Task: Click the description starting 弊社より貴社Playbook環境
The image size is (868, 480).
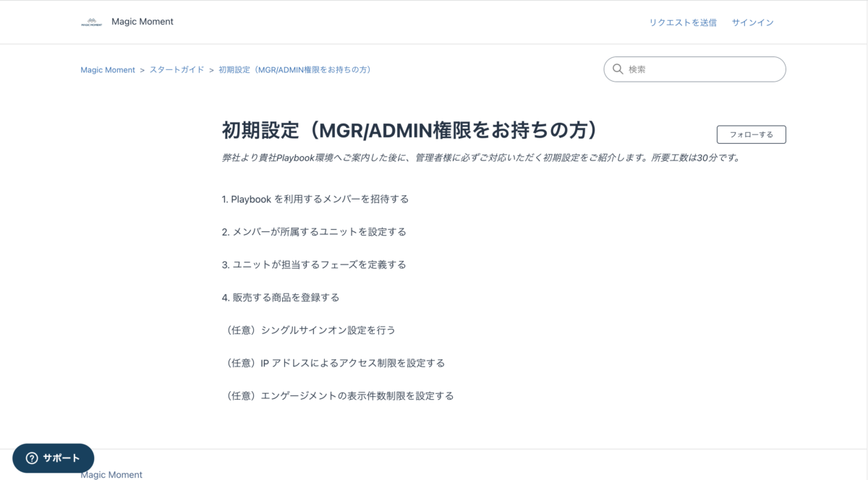Action: [x=481, y=158]
